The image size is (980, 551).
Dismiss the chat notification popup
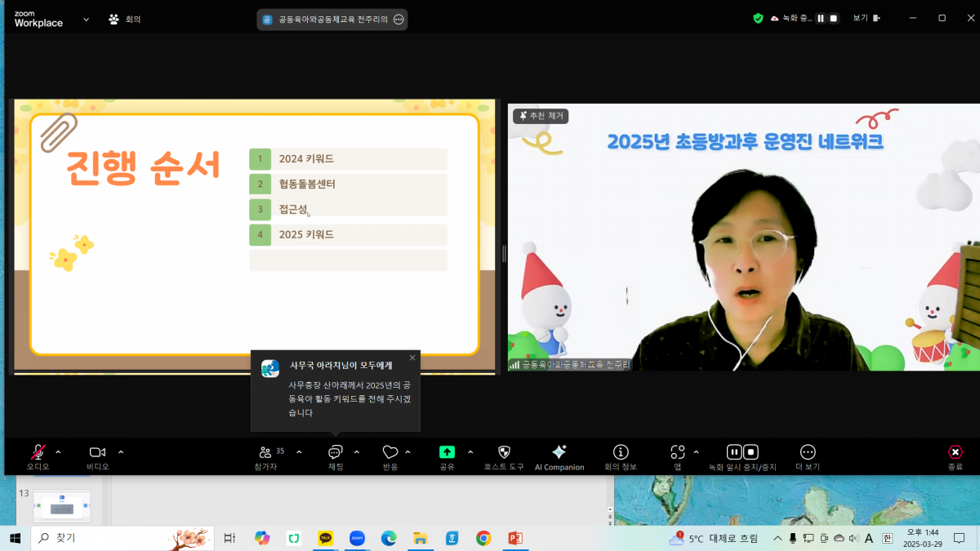click(412, 358)
